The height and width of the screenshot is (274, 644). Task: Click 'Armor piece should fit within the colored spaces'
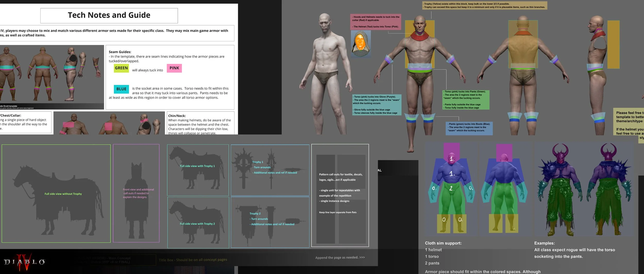(x=483, y=272)
